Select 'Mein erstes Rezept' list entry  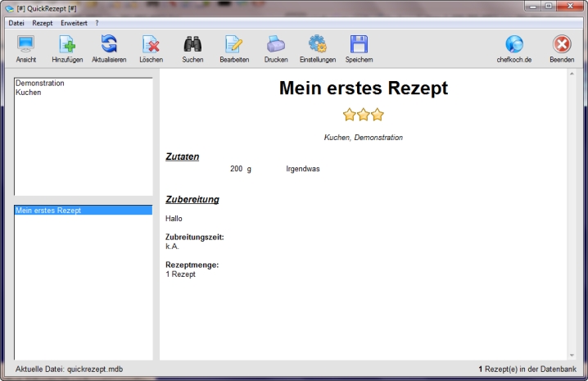[48, 211]
